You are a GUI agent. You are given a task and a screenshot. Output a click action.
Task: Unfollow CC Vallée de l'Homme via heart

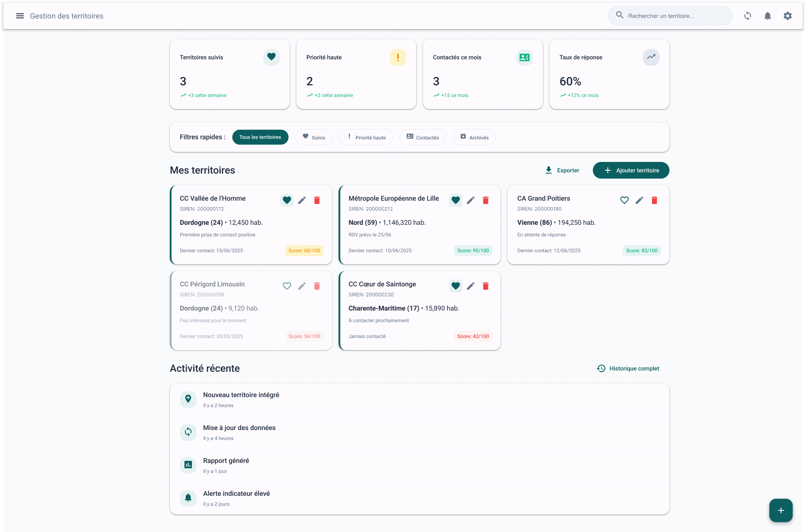(287, 200)
